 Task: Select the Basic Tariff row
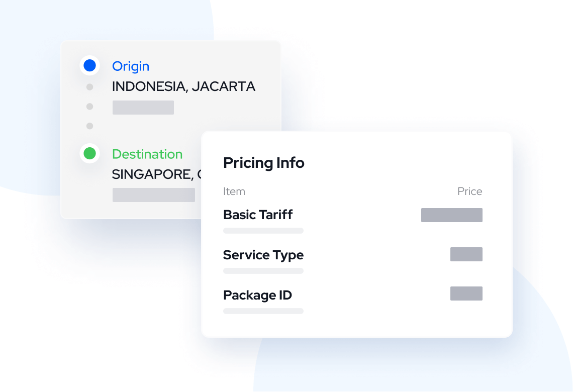coord(258,215)
